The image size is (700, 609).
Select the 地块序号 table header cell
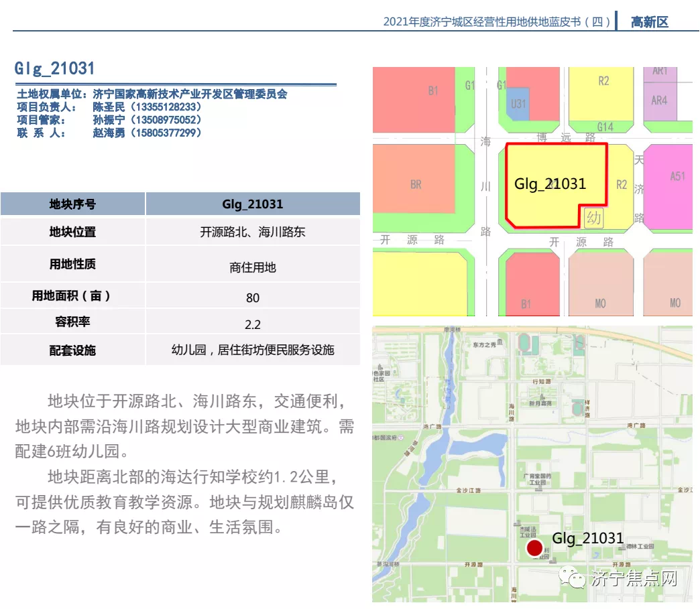pos(72,204)
